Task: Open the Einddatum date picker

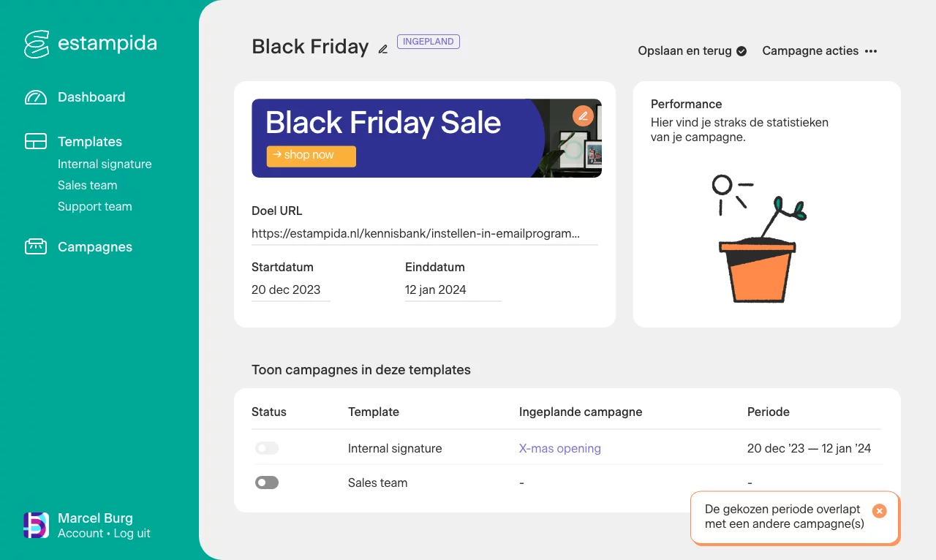Action: pyautogui.click(x=453, y=290)
